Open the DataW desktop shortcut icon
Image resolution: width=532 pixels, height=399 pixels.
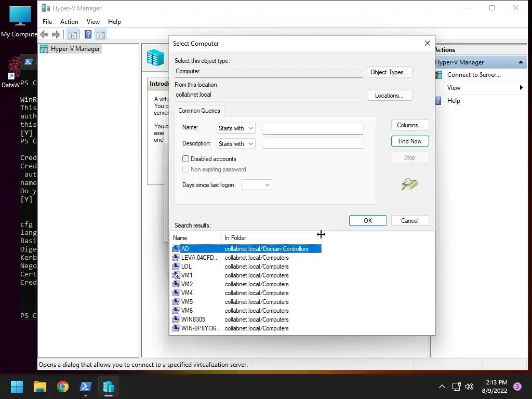click(11, 73)
